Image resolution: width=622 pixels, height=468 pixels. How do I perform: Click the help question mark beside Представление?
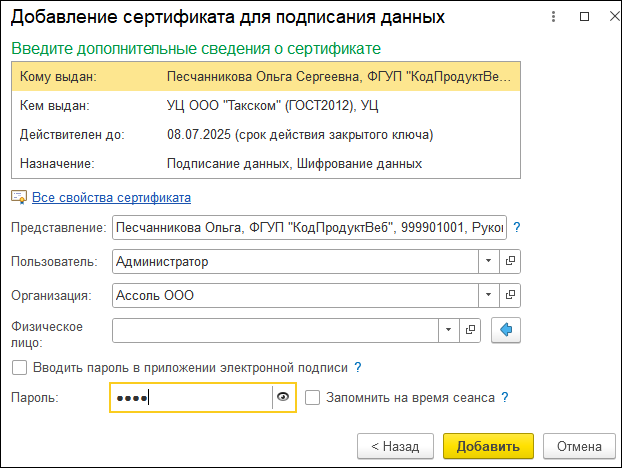coord(517,228)
